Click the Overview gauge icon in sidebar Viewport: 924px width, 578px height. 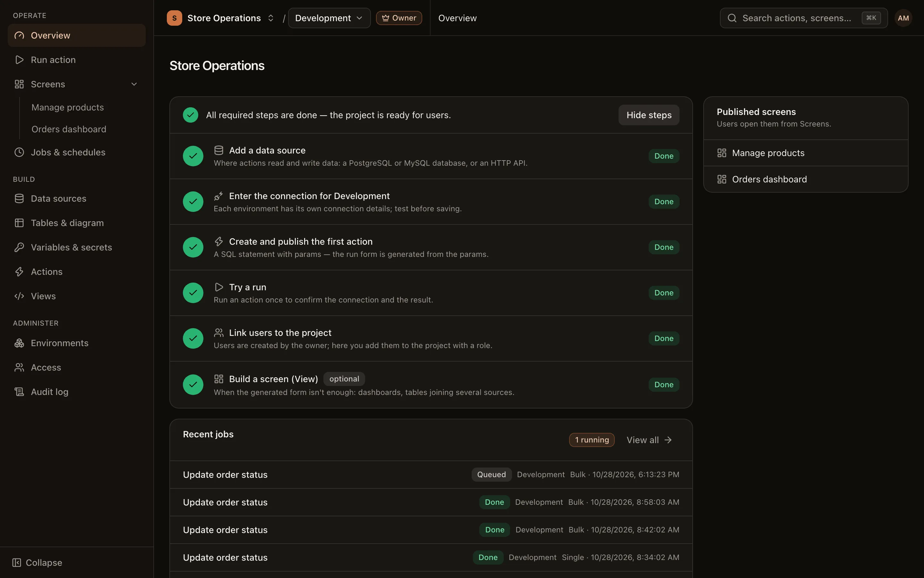tap(19, 36)
